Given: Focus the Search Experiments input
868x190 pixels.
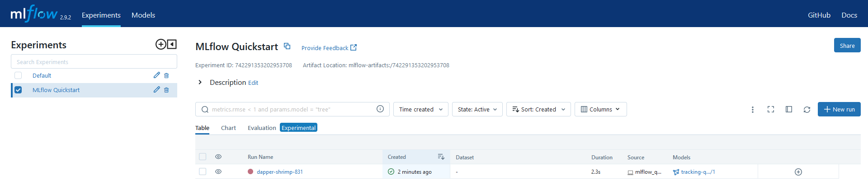Looking at the screenshot, I should 94,61.
